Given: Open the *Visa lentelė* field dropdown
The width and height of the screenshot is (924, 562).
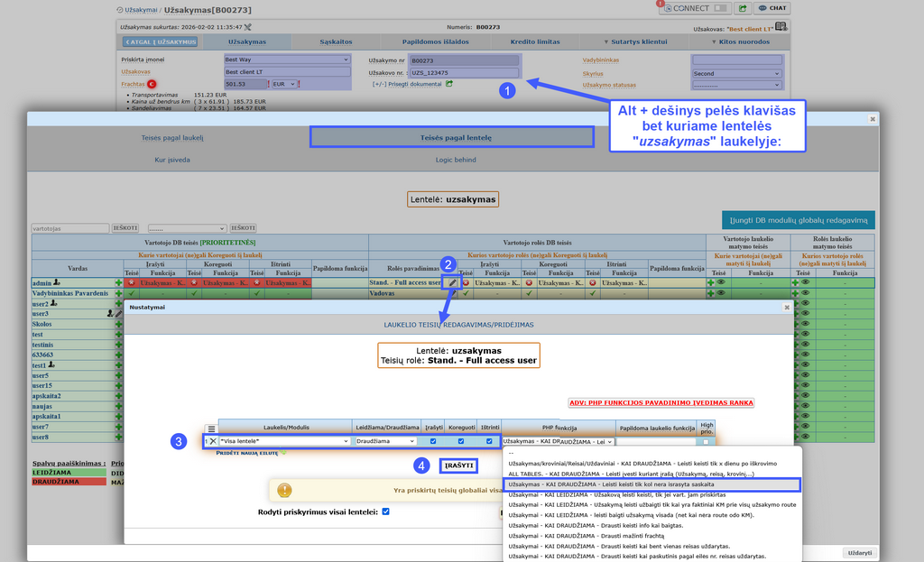Looking at the screenshot, I should click(284, 441).
